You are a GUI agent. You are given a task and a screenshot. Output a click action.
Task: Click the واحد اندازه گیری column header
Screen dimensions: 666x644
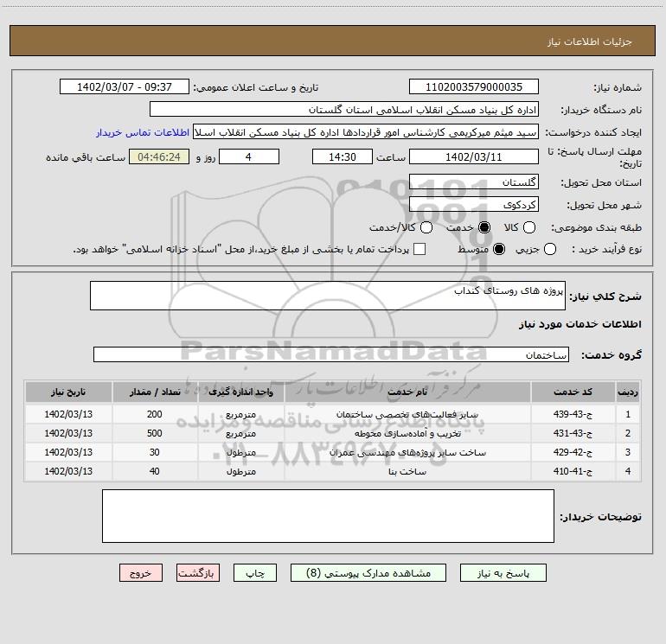point(240,392)
